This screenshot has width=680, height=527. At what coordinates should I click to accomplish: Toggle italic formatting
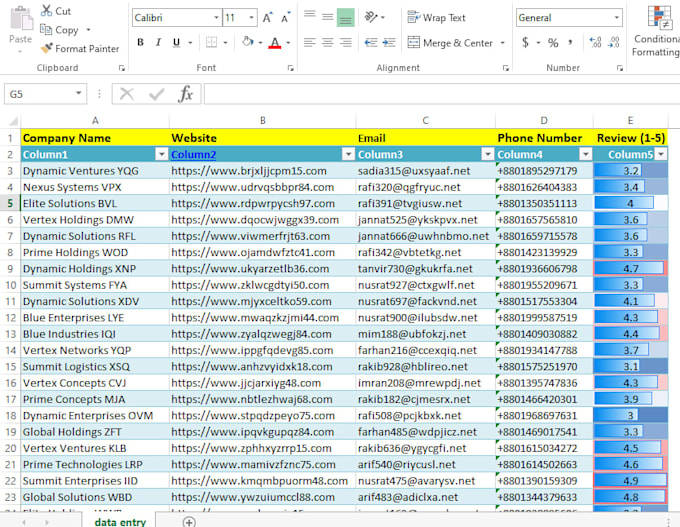coord(158,43)
